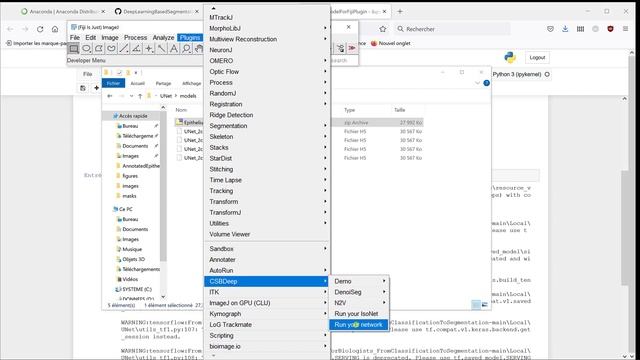Open the browser downloads panel
The height and width of the screenshot is (360, 640).
point(565,29)
